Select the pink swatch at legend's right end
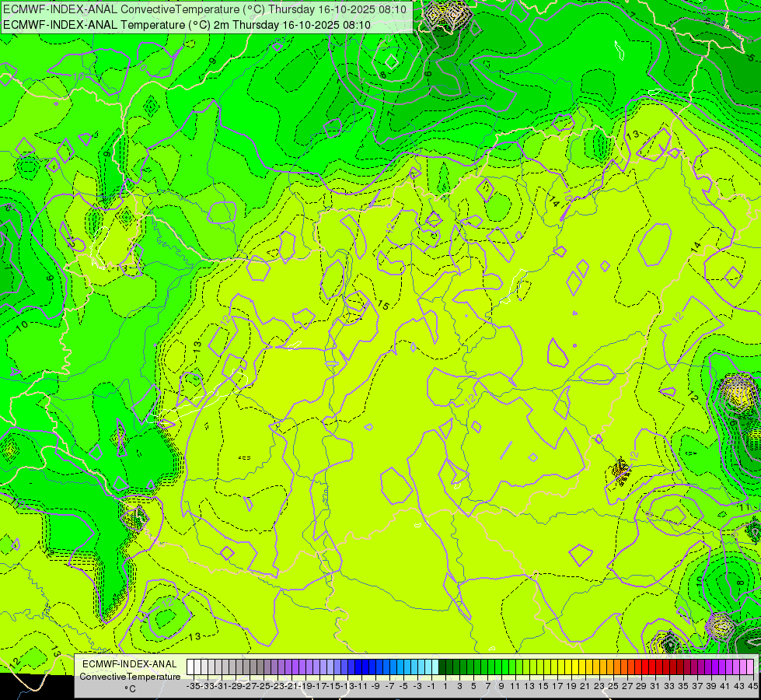761x700 pixels. (x=750, y=667)
